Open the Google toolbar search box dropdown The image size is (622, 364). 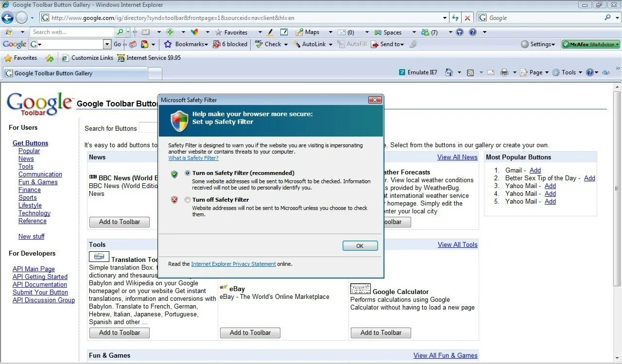pyautogui.click(x=107, y=44)
